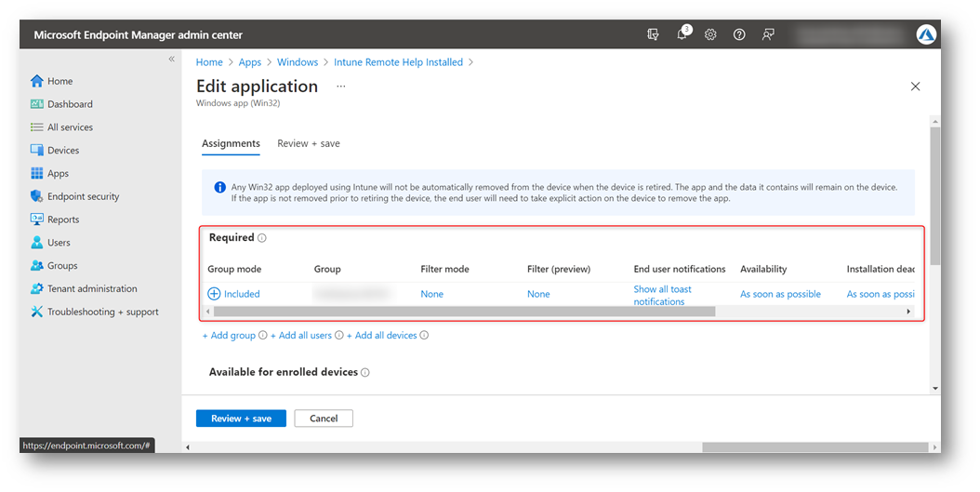Click the Cancel button
The image size is (980, 492).
pyautogui.click(x=324, y=419)
